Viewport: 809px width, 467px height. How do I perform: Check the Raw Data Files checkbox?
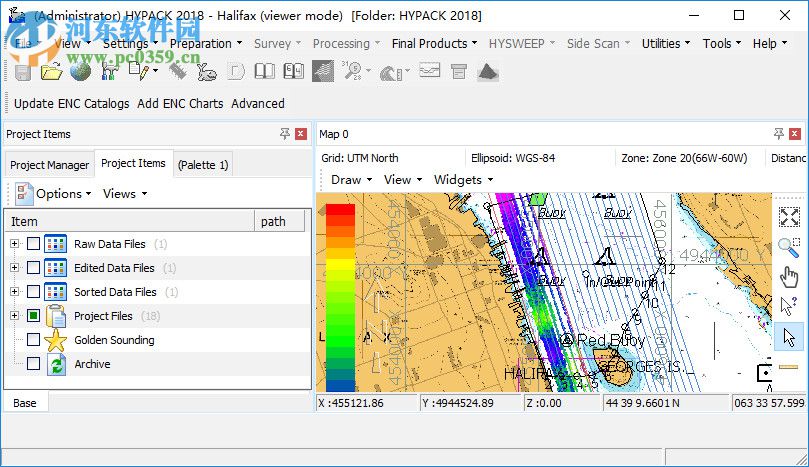click(x=34, y=244)
